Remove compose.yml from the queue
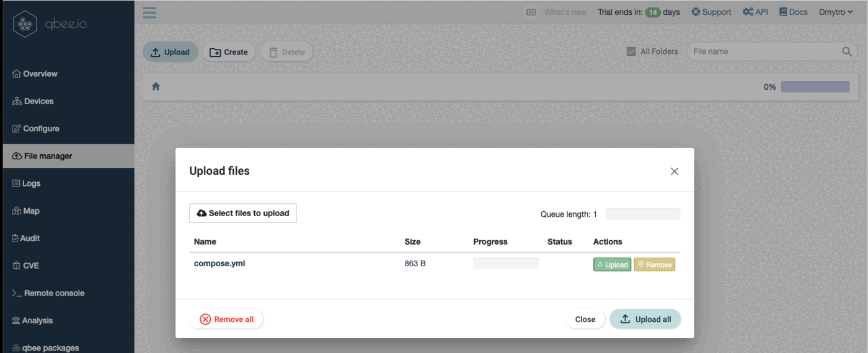The height and width of the screenshot is (353, 868). click(x=654, y=264)
